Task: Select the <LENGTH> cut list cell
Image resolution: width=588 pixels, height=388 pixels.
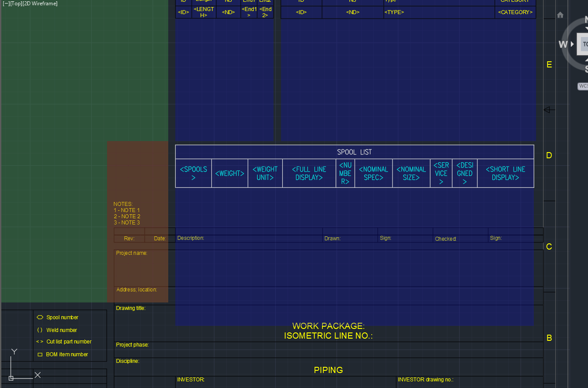Action: point(204,12)
